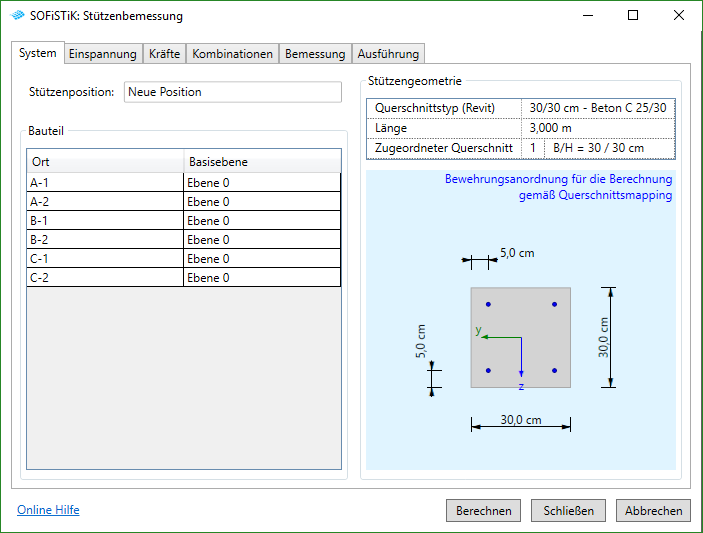This screenshot has width=703, height=533.
Task: Select row C-1 in the Bauteil table
Action: [x=105, y=259]
